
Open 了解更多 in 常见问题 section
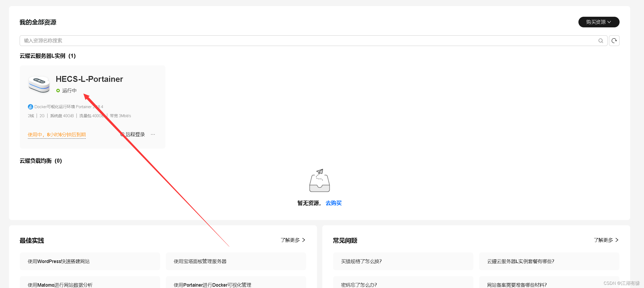click(606, 240)
